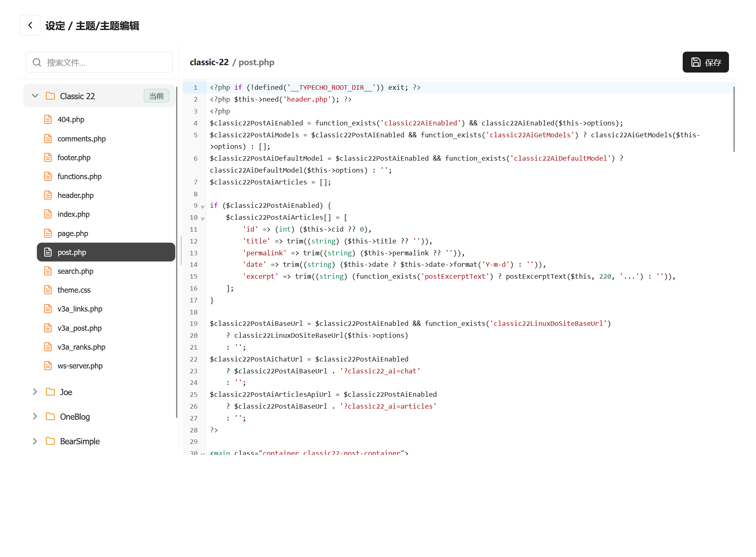Viewport: 756px width, 557px height.
Task: Expand the Joe theme folder
Action: [35, 392]
